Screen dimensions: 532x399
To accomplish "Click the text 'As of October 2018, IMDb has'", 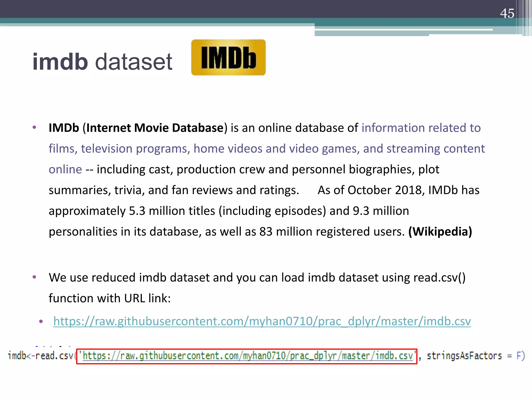I will (x=398, y=190).
